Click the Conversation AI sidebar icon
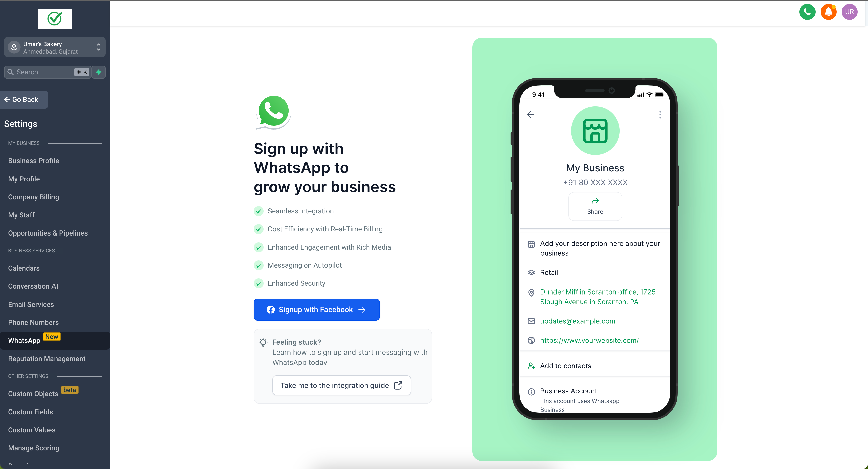 coord(33,286)
